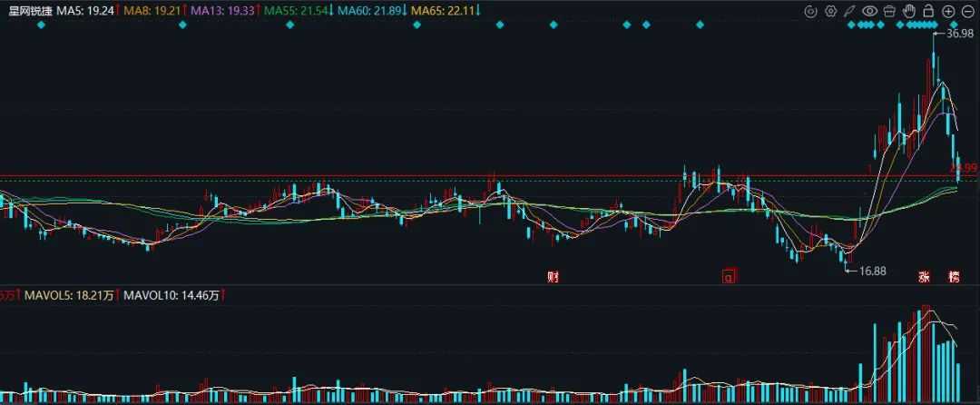Click the 36.98 high price label

coord(959,34)
